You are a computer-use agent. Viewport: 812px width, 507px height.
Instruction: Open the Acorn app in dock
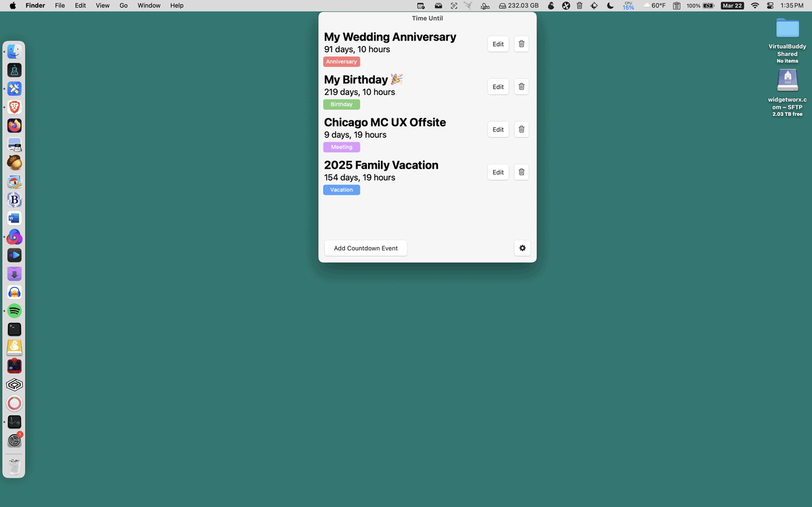pyautogui.click(x=14, y=162)
